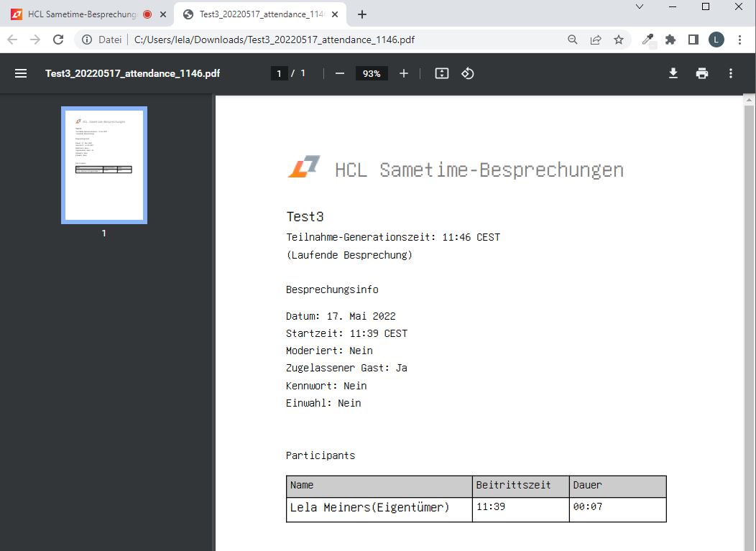
Task: Click the eyedropper extension icon
Action: pyautogui.click(x=648, y=40)
